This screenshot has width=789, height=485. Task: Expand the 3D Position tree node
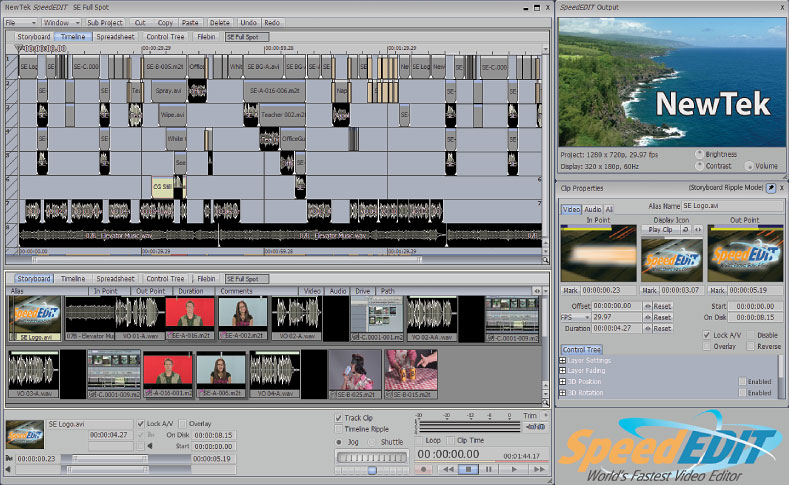pyautogui.click(x=563, y=381)
